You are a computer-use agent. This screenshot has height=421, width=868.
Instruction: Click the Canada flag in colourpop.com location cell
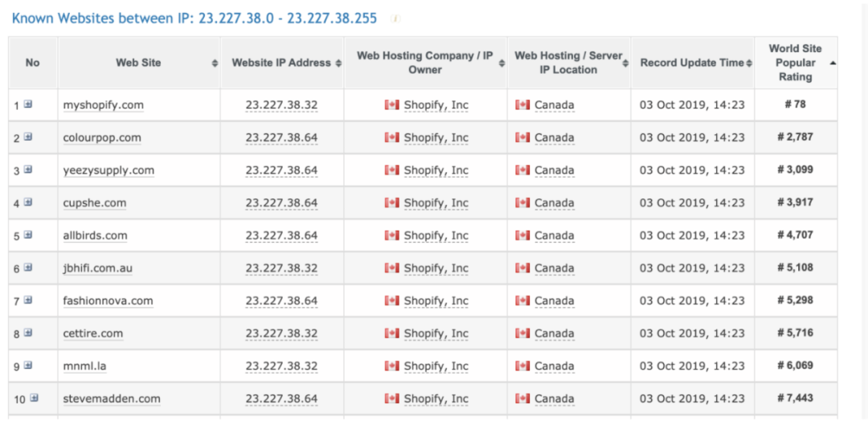(x=522, y=137)
